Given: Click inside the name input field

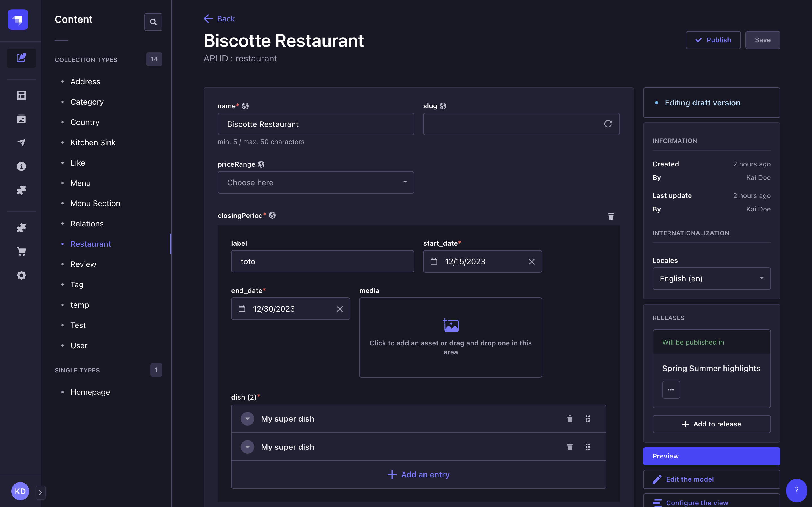Looking at the screenshot, I should pos(315,124).
